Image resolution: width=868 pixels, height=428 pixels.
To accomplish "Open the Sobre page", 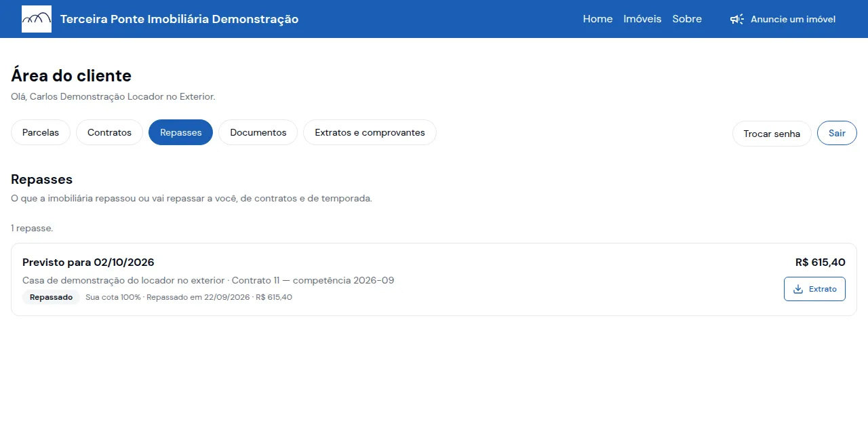I will (x=687, y=19).
